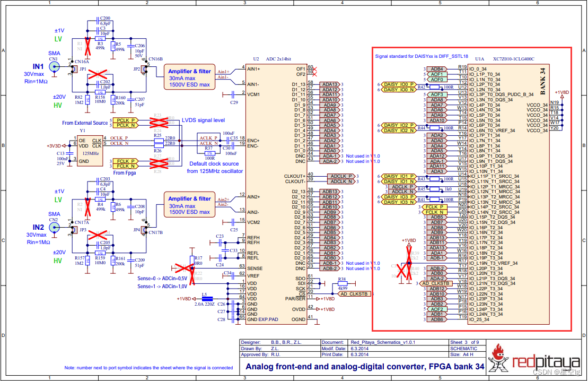The width and height of the screenshot is (588, 381).
Task: Click the port symbol note at bottom
Action: 148,368
